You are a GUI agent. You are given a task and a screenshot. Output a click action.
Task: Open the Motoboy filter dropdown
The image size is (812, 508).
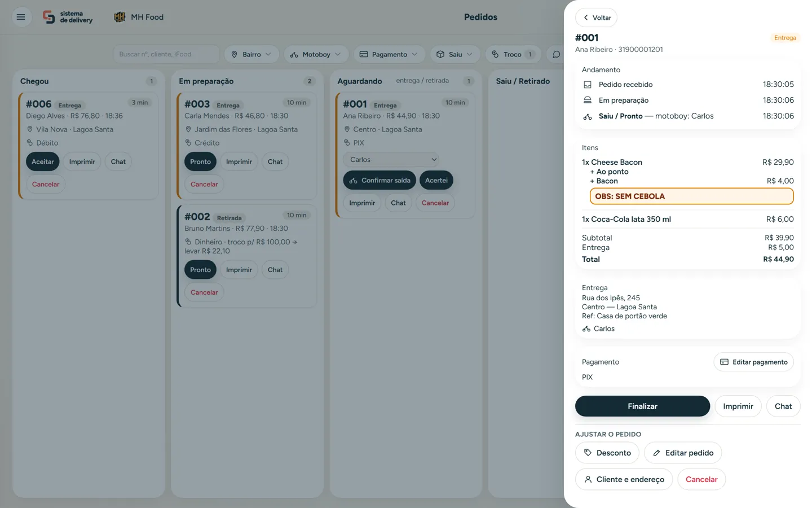tap(316, 54)
